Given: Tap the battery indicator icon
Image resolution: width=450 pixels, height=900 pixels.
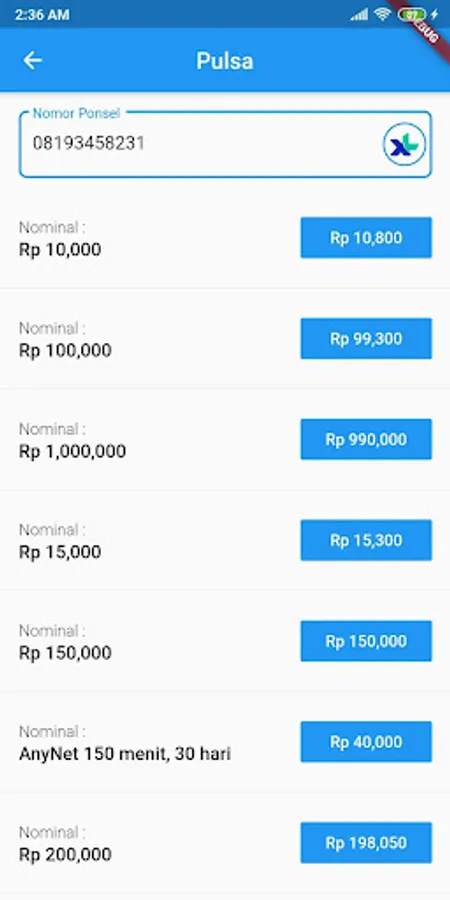Looking at the screenshot, I should [x=412, y=14].
